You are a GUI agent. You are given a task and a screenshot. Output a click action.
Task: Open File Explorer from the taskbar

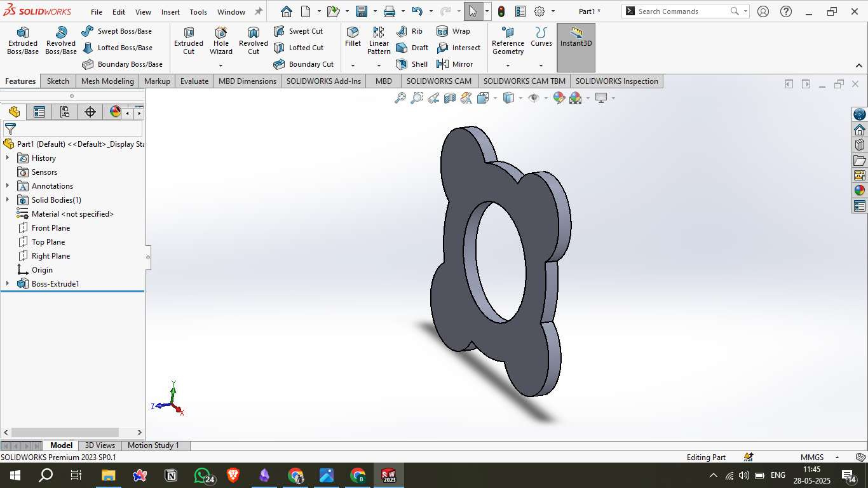(109, 475)
